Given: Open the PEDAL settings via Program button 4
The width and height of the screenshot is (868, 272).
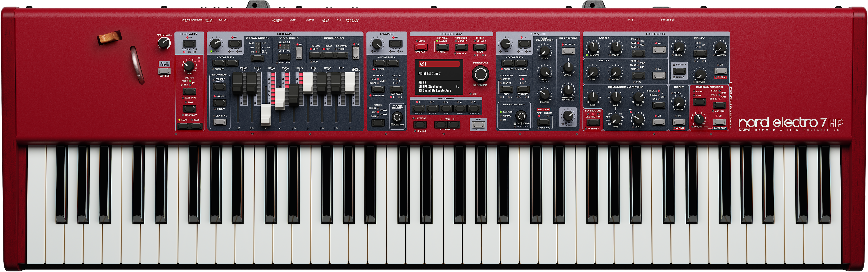Looking at the screenshot, I should 460,108.
